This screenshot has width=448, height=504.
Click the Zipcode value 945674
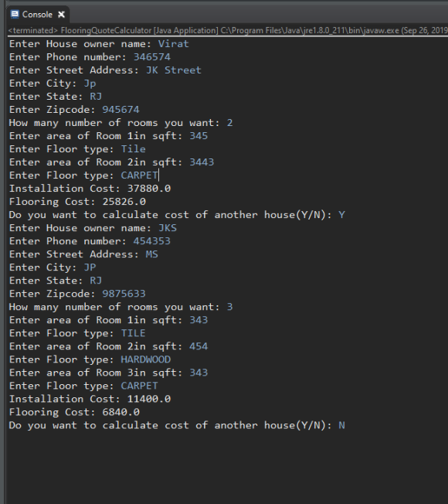coord(120,110)
